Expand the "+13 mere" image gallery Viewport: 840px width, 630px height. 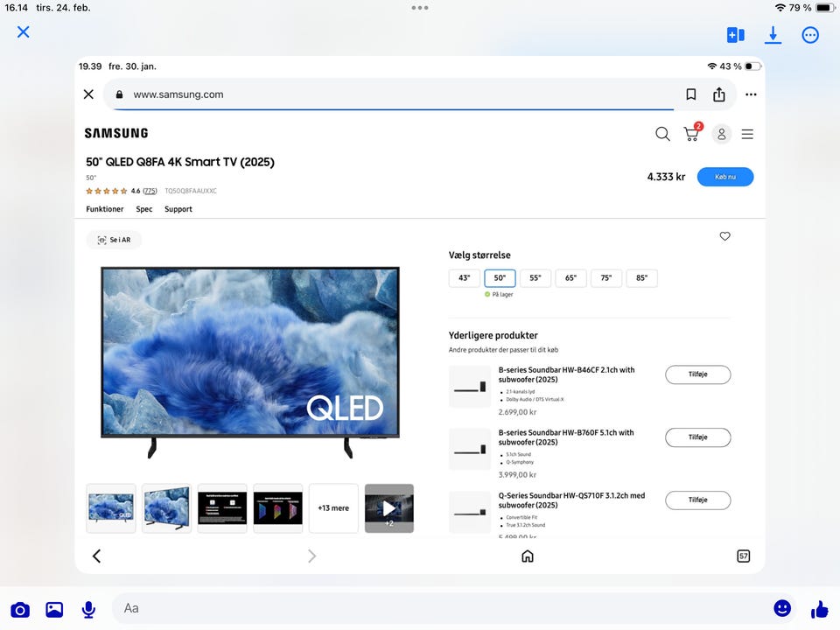333,507
